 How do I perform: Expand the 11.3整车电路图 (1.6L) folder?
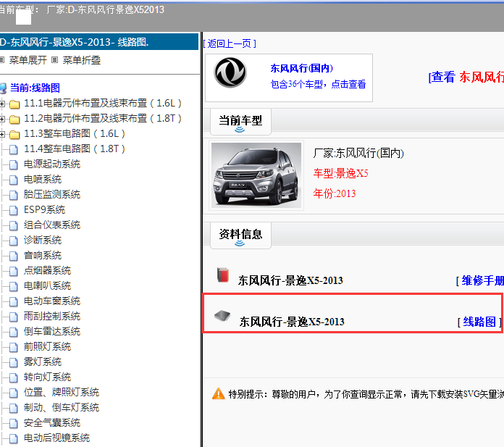pos(2,134)
